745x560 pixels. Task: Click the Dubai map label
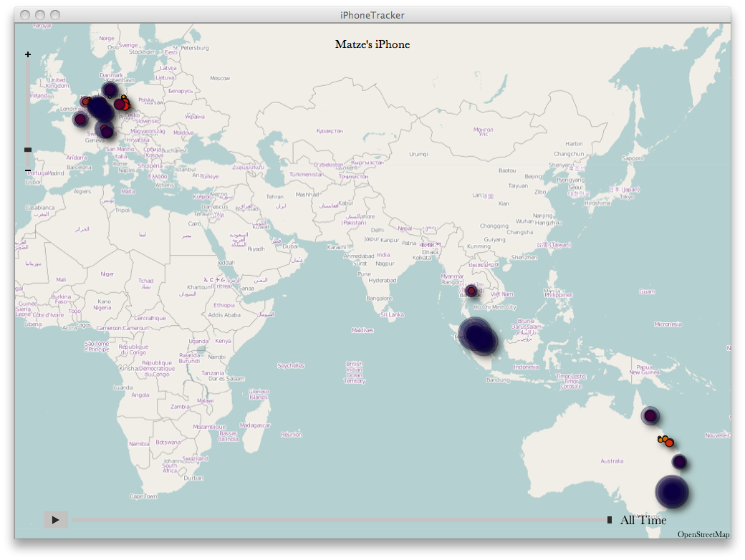(x=290, y=246)
